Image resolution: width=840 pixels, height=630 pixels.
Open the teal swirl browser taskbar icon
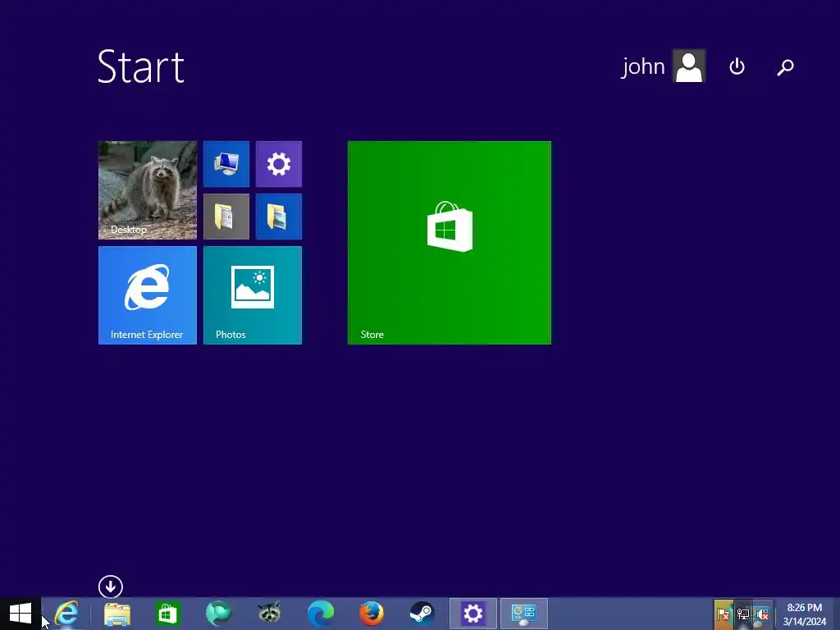tap(218, 614)
